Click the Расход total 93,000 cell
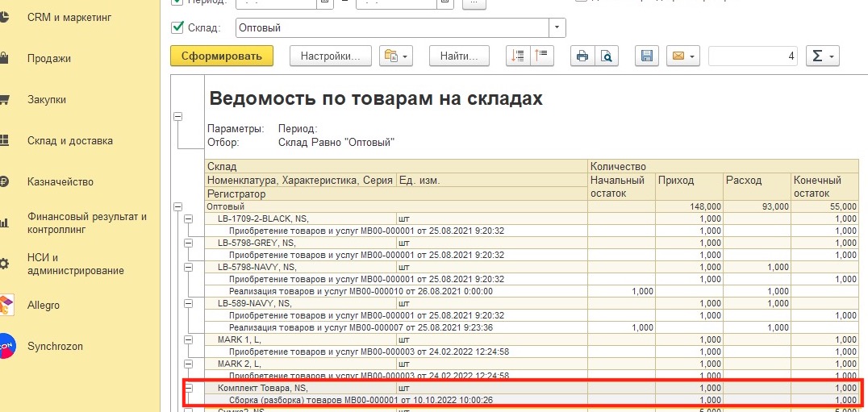 point(757,206)
